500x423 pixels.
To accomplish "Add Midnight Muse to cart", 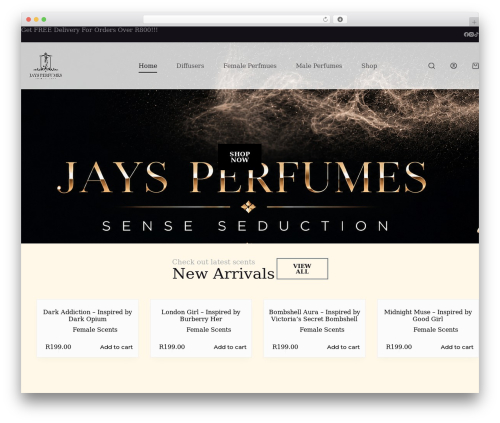I will coord(457,347).
